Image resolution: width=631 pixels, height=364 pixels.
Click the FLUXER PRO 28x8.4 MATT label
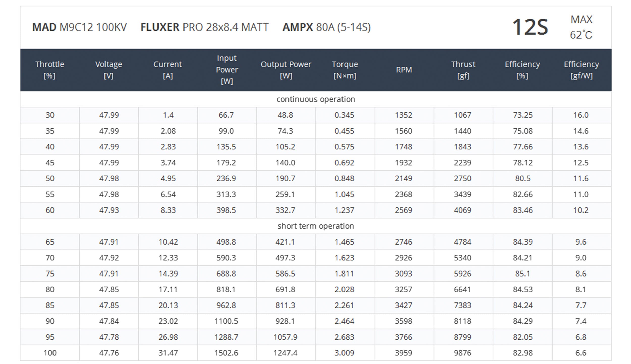204,27
